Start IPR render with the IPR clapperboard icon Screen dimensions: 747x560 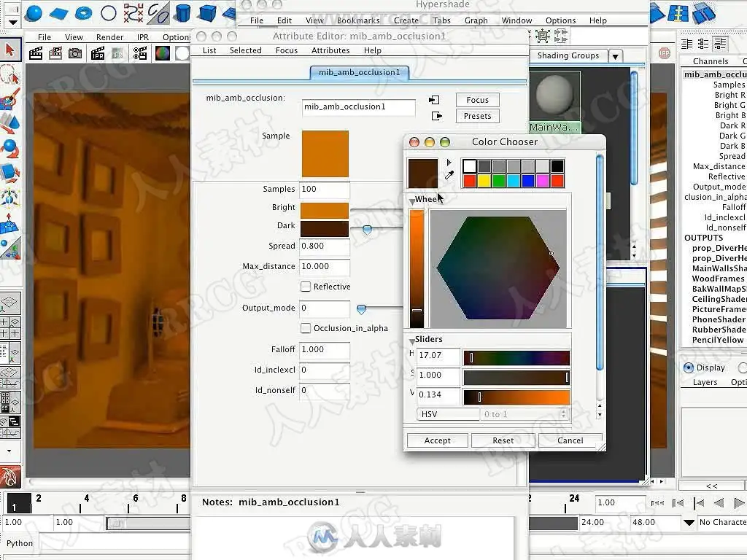(x=98, y=52)
